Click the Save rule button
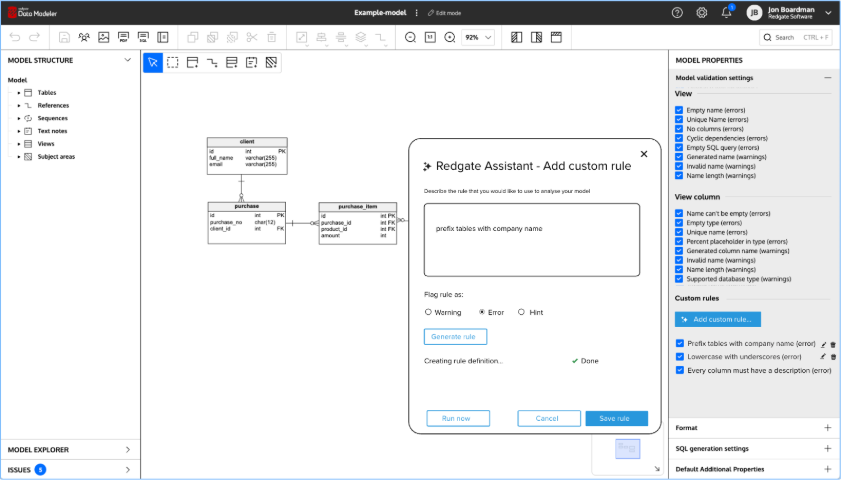The width and height of the screenshot is (841, 480). click(x=617, y=418)
